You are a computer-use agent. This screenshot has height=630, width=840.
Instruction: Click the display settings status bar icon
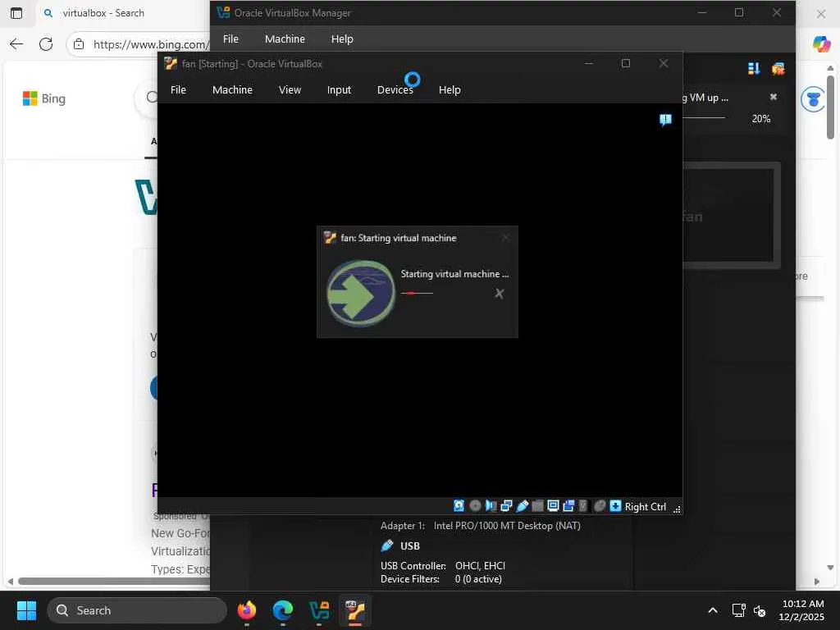554,505
